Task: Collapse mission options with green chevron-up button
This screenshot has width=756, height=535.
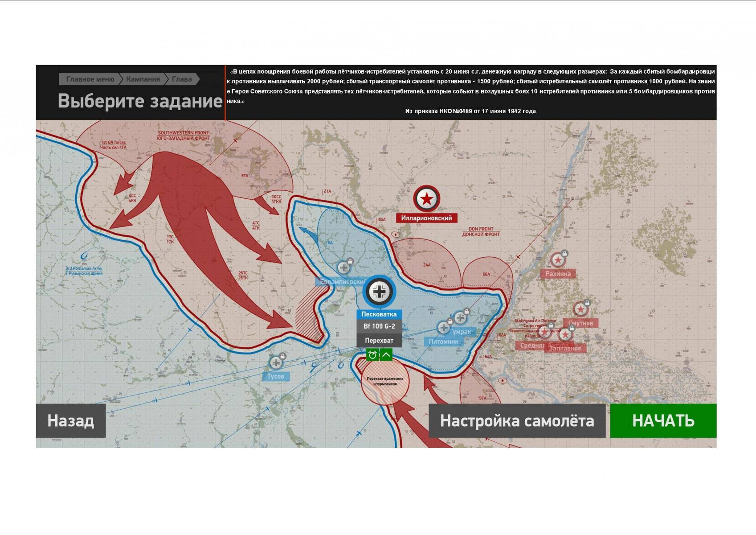Action: click(x=386, y=355)
